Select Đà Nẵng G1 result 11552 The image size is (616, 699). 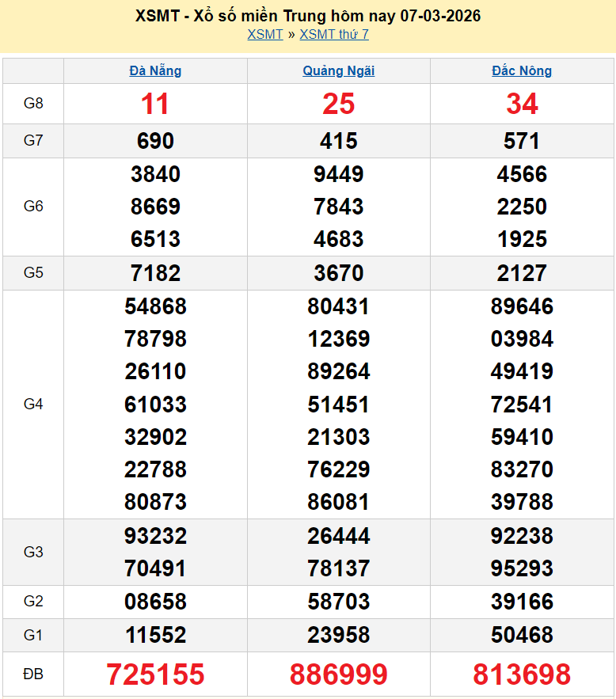click(x=155, y=635)
